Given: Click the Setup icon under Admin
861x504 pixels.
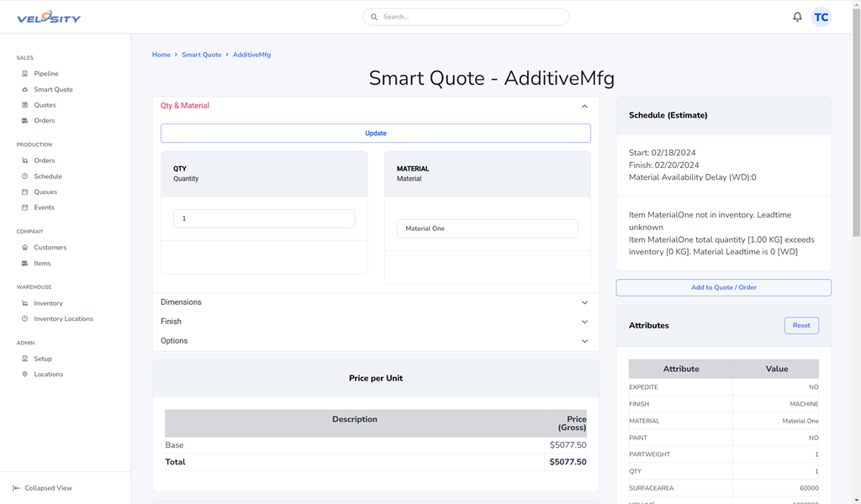Looking at the screenshot, I should pyautogui.click(x=25, y=359).
